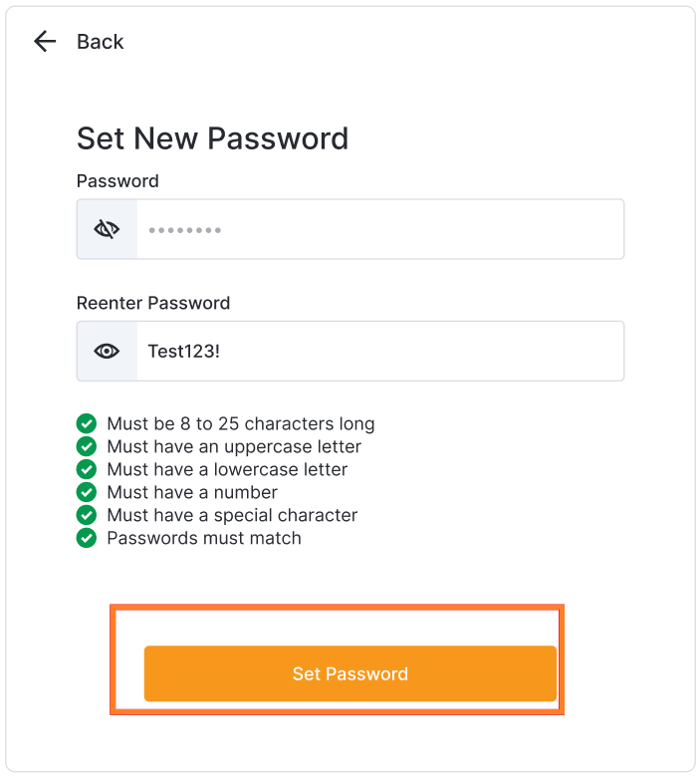The image size is (700, 777).
Task: Click the 'Must be 8 to 25 characters long' text
Action: 241,423
